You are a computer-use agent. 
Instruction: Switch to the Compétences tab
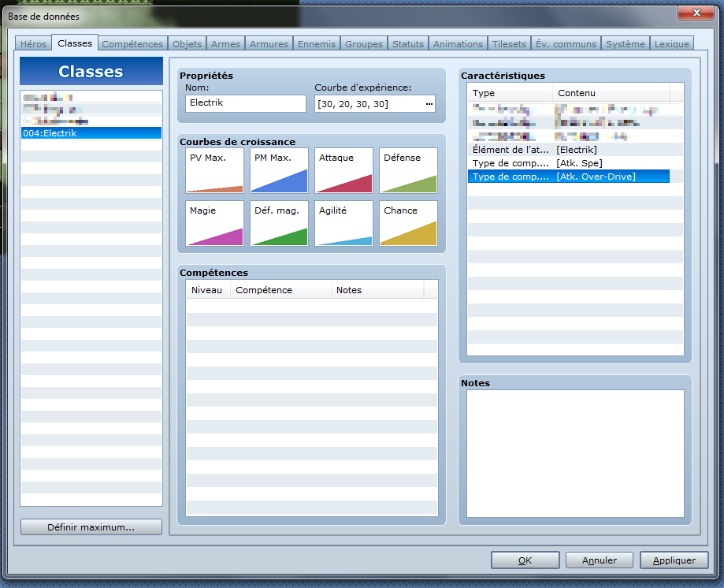132,44
